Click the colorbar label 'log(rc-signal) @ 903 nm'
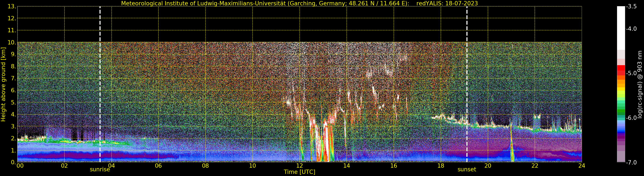Image resolution: width=644 pixels, height=176 pixels. (640, 84)
